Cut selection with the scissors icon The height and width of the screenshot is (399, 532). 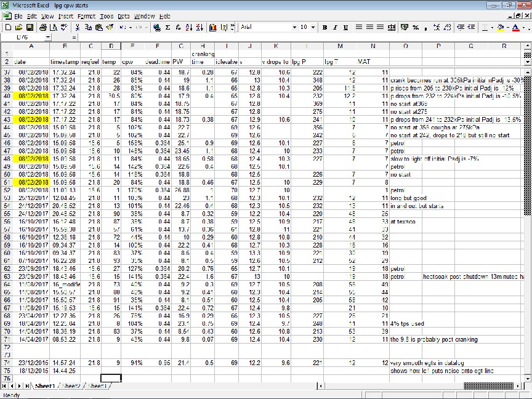(x=78, y=28)
